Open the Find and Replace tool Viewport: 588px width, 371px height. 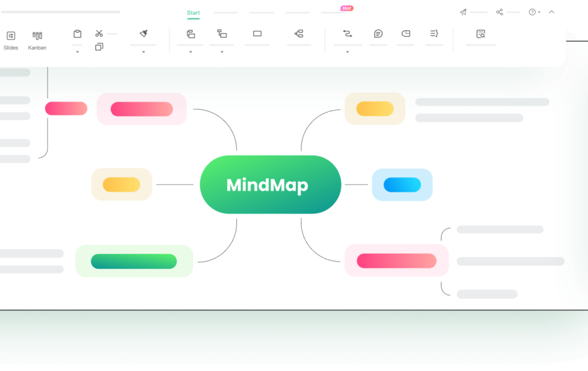point(480,34)
